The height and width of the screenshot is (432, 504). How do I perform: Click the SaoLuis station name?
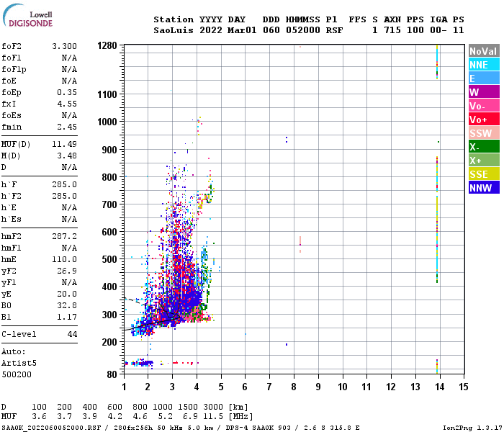(x=174, y=30)
